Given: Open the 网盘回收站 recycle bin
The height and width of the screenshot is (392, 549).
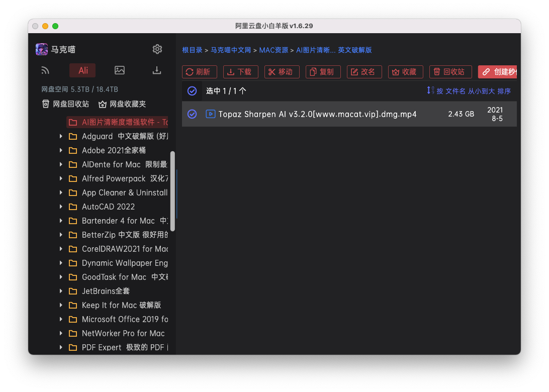Looking at the screenshot, I should click(x=65, y=104).
